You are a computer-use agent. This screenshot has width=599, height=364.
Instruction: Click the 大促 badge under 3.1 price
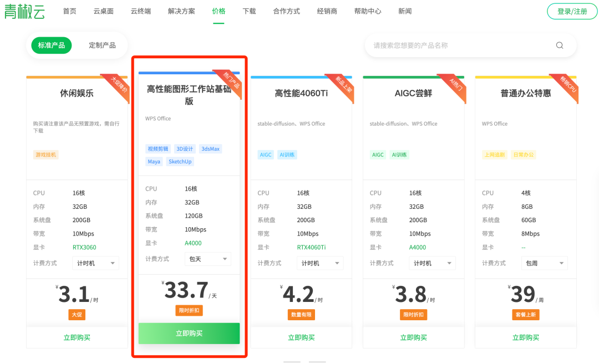click(77, 315)
